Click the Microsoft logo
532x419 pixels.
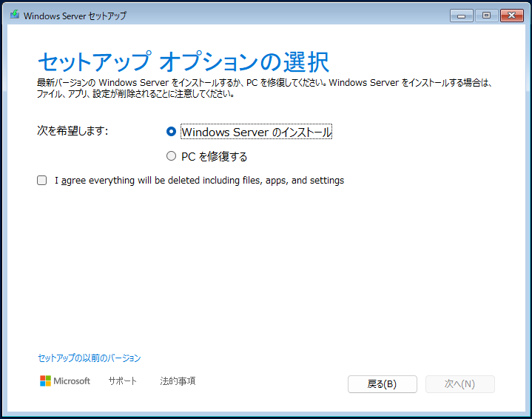65,381
